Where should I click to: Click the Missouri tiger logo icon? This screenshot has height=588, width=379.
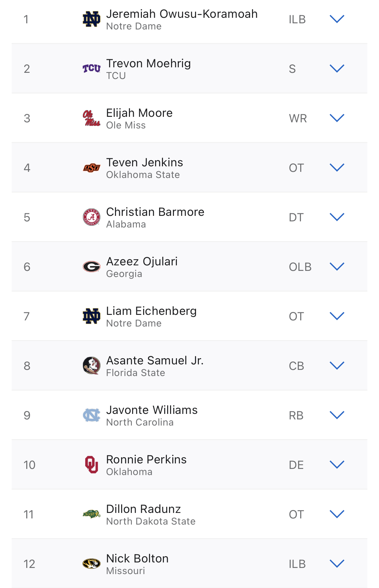click(91, 564)
